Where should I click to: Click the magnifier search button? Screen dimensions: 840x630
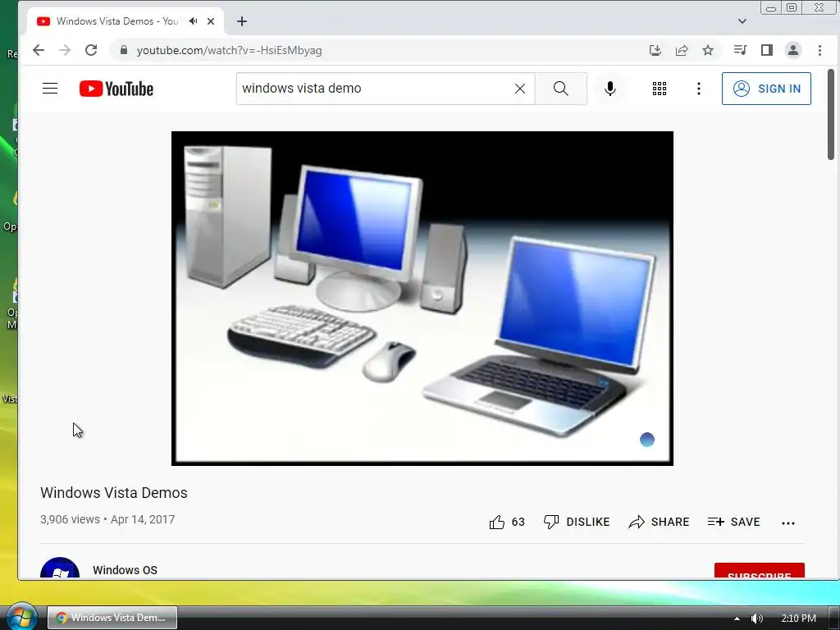561,89
